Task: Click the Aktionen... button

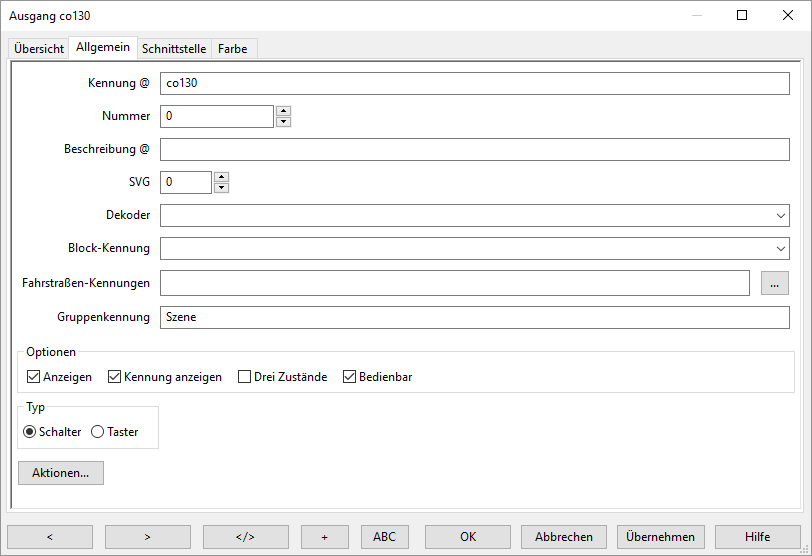Action: tap(61, 473)
